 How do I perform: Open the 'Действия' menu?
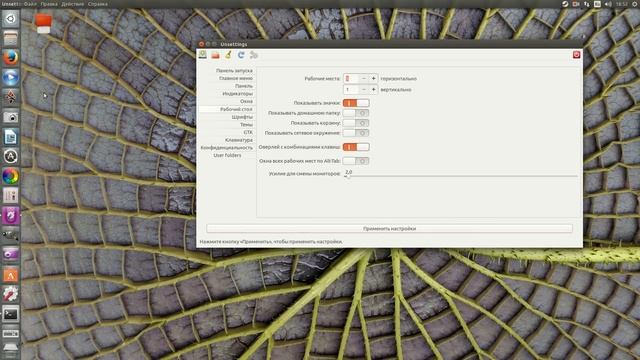(x=73, y=4)
